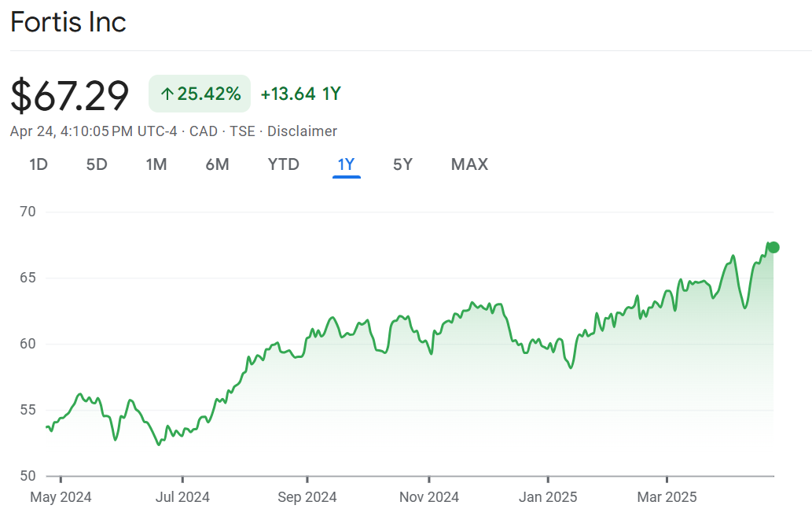Select the 5D chart range
The image size is (812, 520).
tap(97, 164)
